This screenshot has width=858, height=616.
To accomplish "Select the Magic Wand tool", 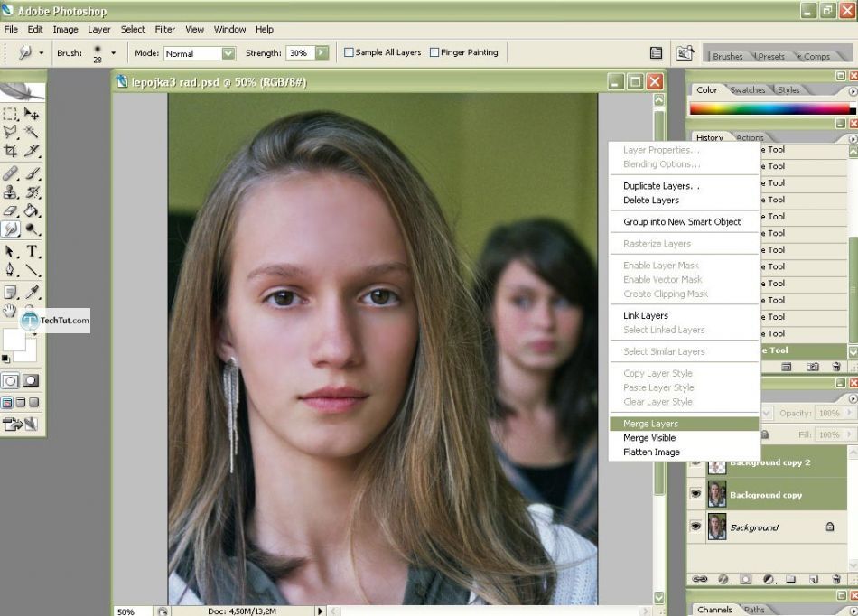I will pyautogui.click(x=32, y=131).
